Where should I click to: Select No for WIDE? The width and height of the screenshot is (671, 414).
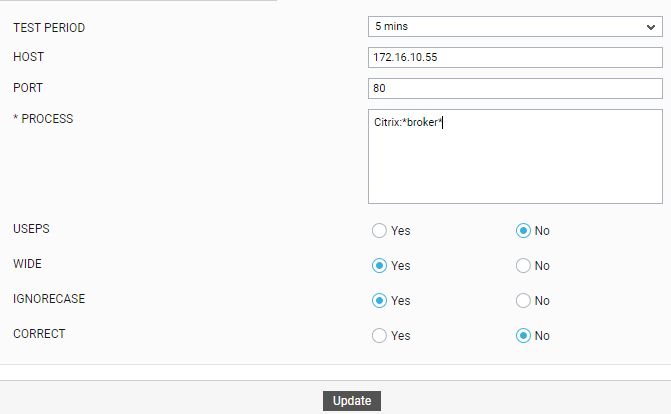pyautogui.click(x=523, y=266)
